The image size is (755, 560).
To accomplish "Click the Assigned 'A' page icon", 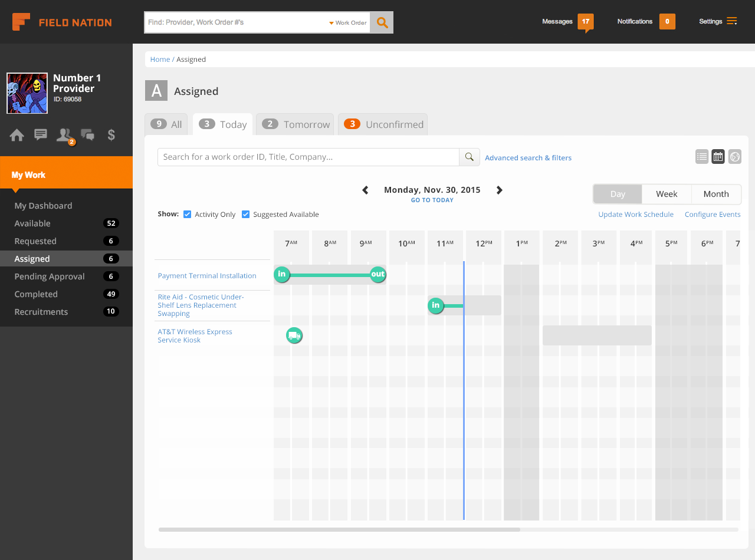I will (x=156, y=91).
